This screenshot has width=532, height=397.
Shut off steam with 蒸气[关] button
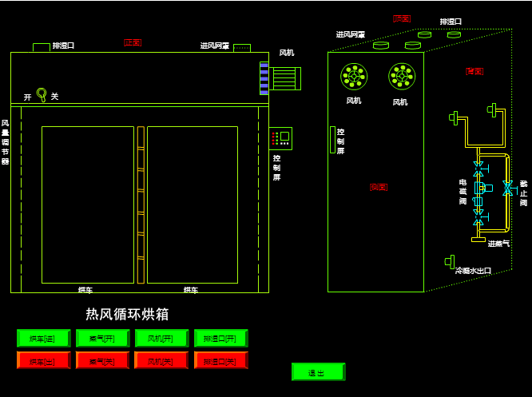(102, 360)
